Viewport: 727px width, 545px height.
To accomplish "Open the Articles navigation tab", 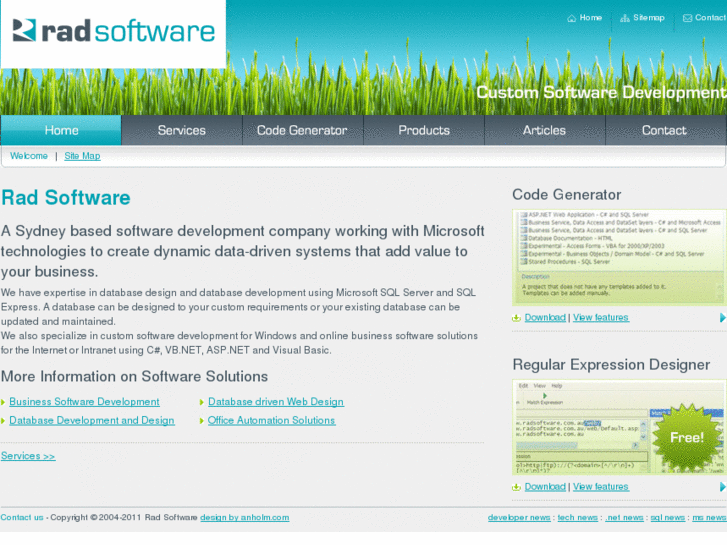I will pyautogui.click(x=544, y=130).
